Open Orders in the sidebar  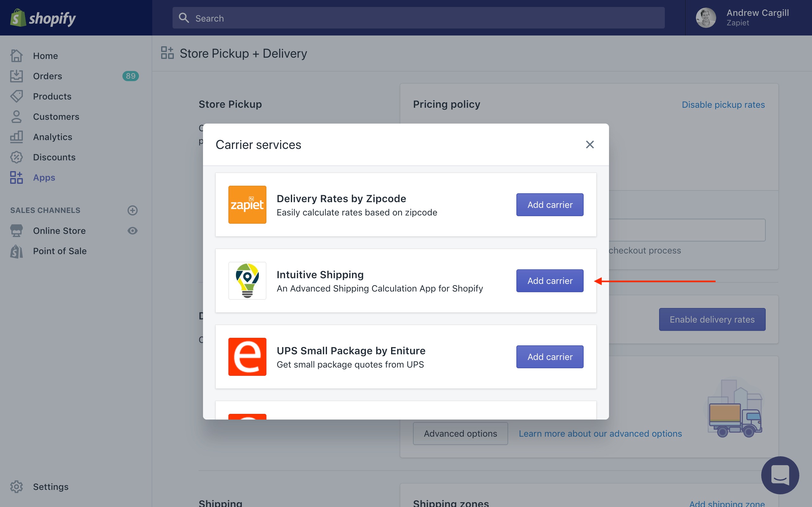(47, 76)
